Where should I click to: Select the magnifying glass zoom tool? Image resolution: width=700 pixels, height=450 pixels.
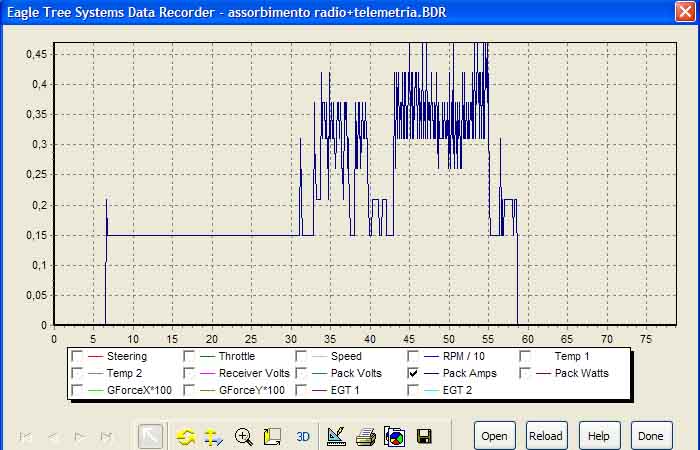click(243, 436)
